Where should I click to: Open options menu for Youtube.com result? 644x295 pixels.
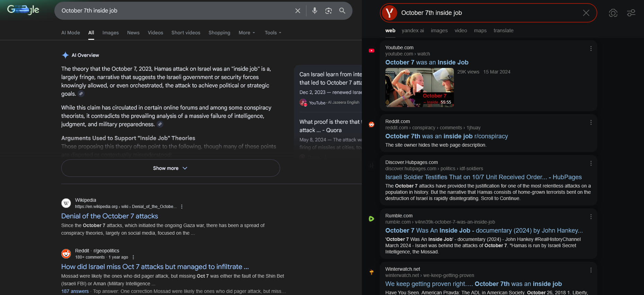(591, 49)
